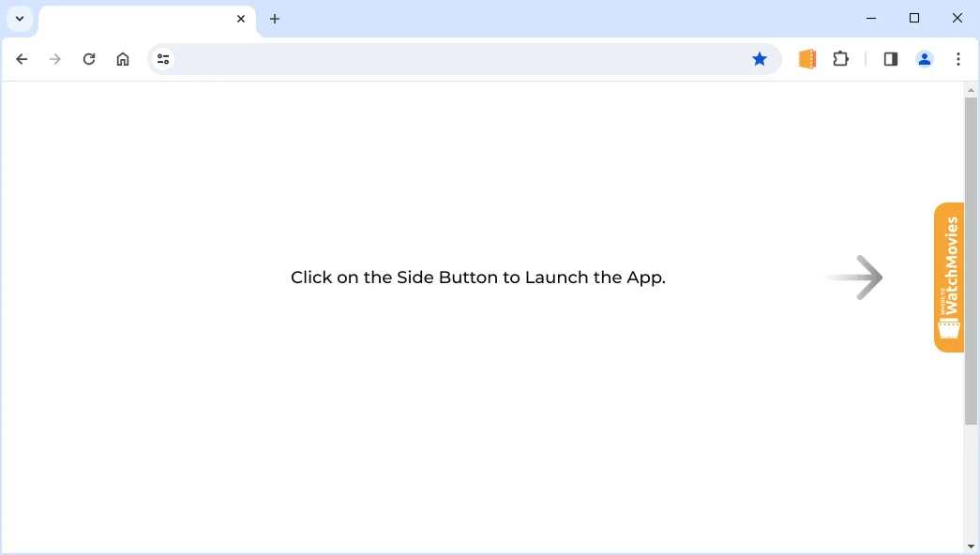
Task: View site information icon in address bar
Action: click(164, 59)
